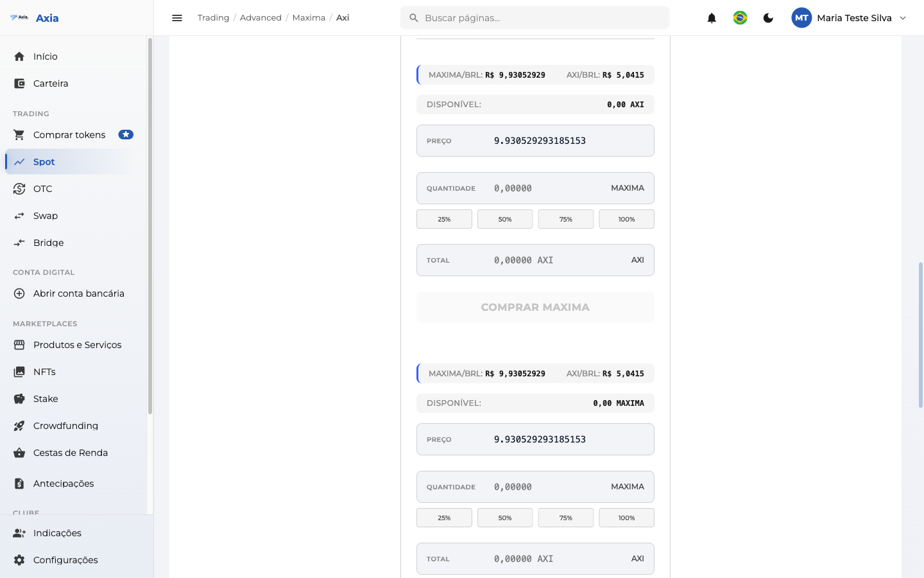Open Bridge icon in sidebar
The height and width of the screenshot is (578, 924).
19,243
